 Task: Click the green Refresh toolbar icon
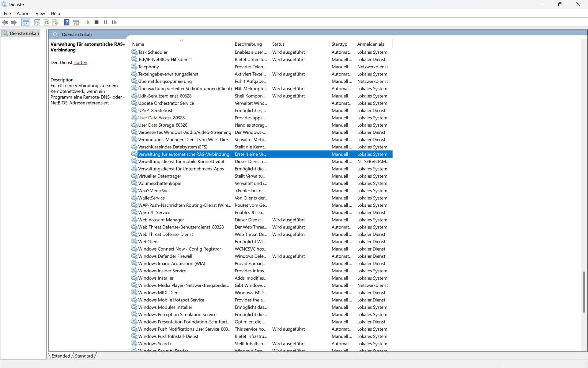[47, 22]
